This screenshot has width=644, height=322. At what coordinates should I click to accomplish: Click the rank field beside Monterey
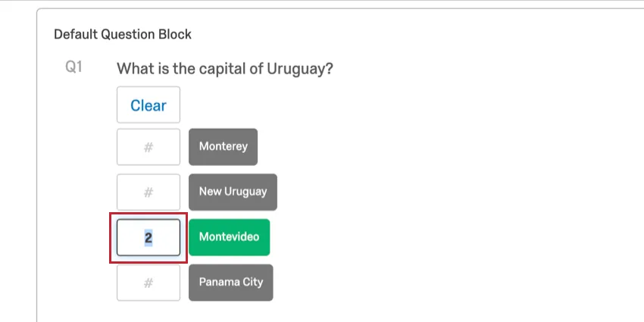[148, 147]
